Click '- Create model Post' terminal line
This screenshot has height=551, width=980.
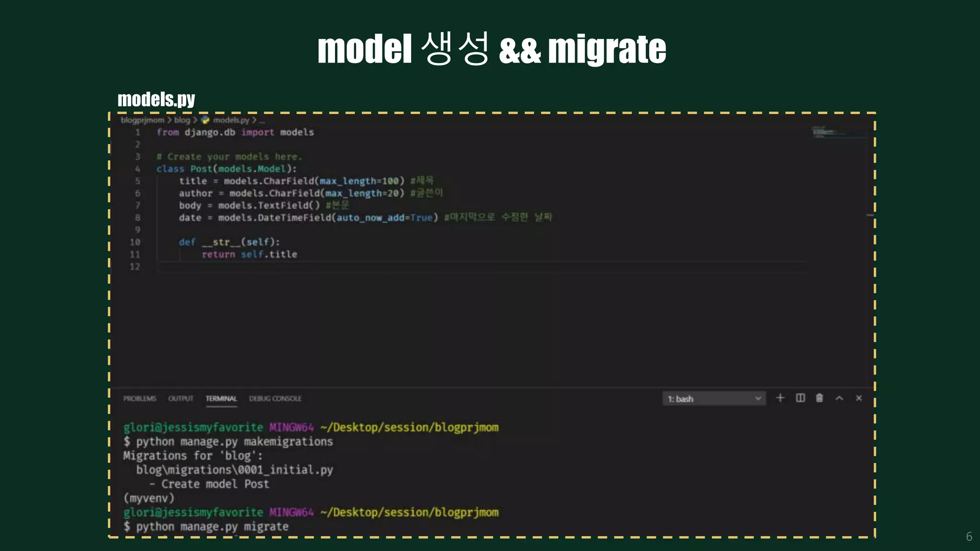(209, 484)
